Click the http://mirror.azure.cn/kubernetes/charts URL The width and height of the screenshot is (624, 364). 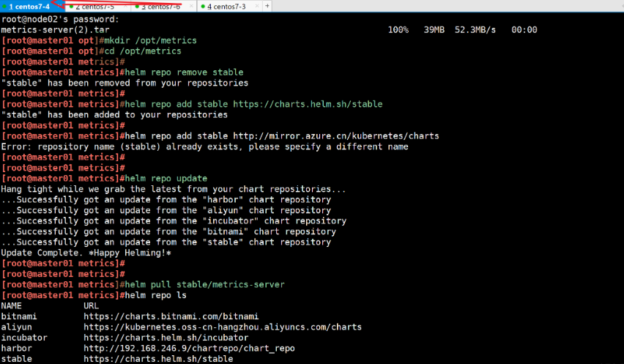click(336, 136)
